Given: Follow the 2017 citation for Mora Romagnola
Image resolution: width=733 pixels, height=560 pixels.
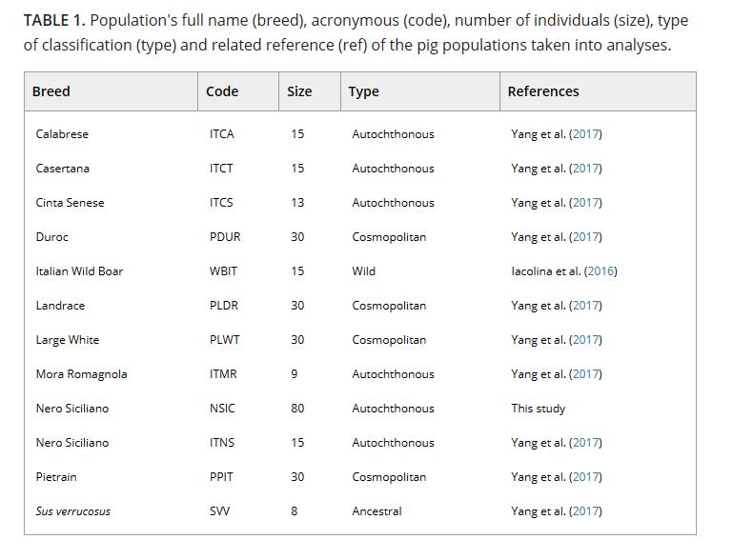Looking at the screenshot, I should [585, 374].
